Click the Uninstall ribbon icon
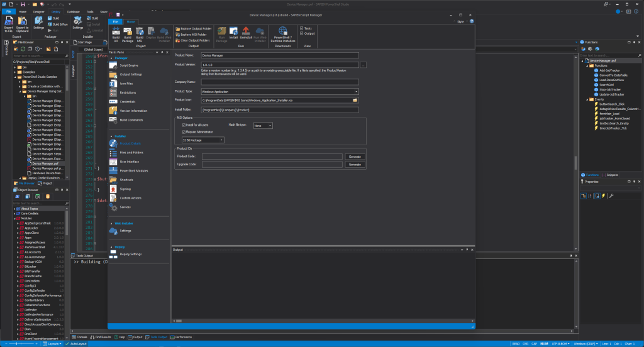This screenshot has width=644, height=347. [245, 32]
